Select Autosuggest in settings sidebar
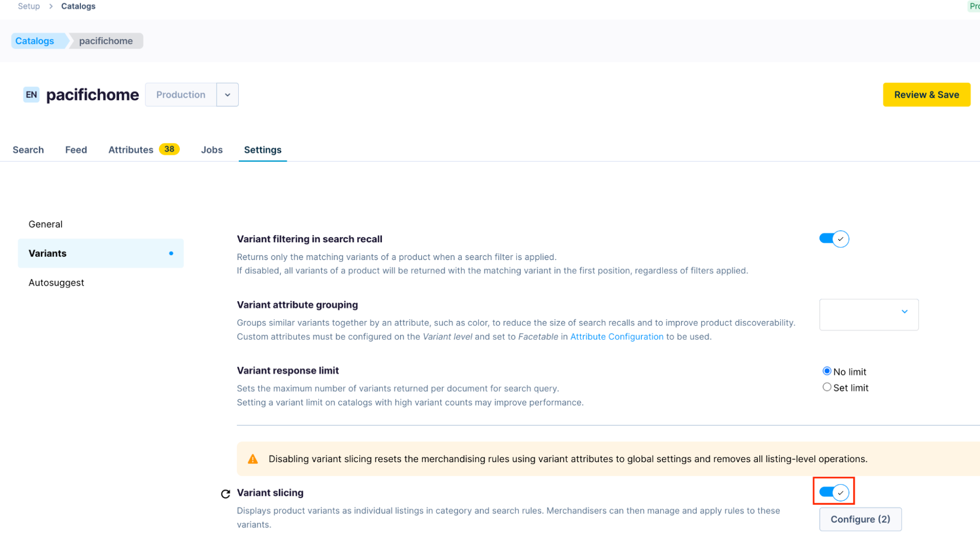The width and height of the screenshot is (980, 550). coord(56,283)
